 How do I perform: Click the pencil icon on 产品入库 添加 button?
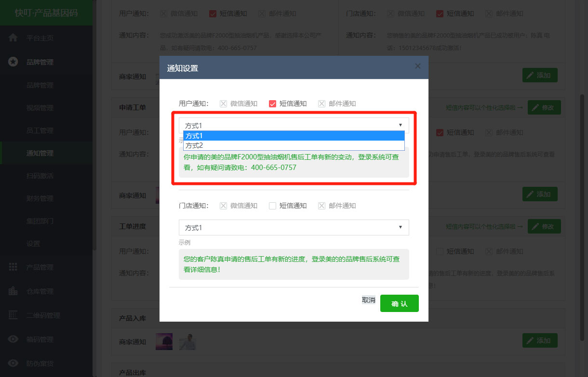(530, 341)
